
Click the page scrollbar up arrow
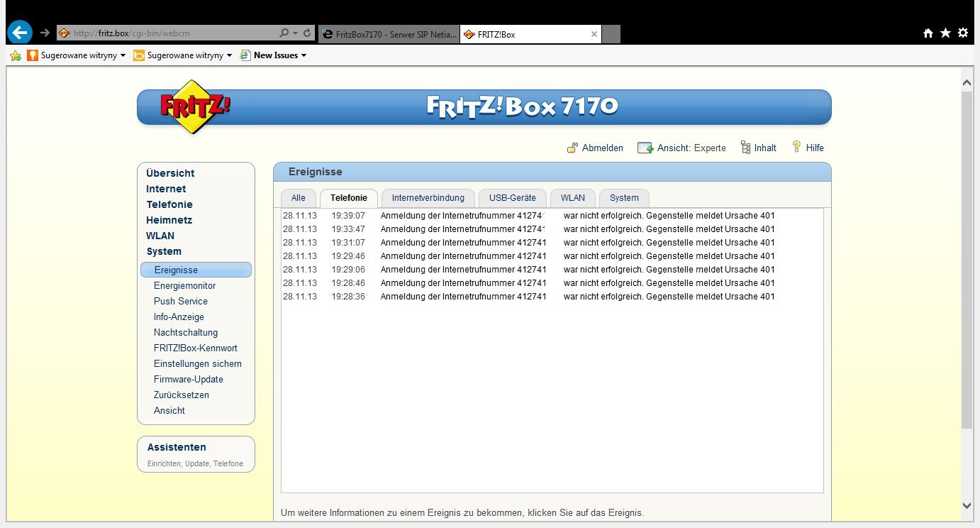click(x=967, y=82)
